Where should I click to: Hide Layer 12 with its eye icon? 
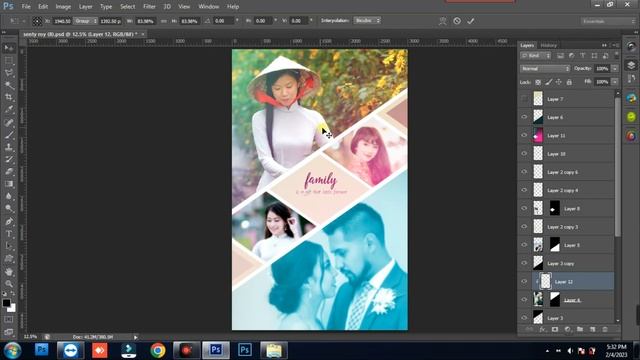point(524,281)
